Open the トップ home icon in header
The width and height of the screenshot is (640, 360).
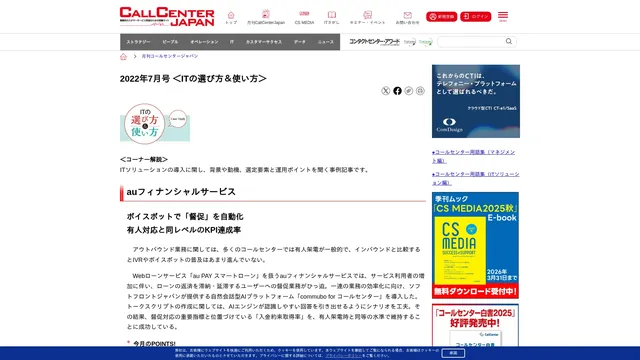pyautogui.click(x=231, y=18)
